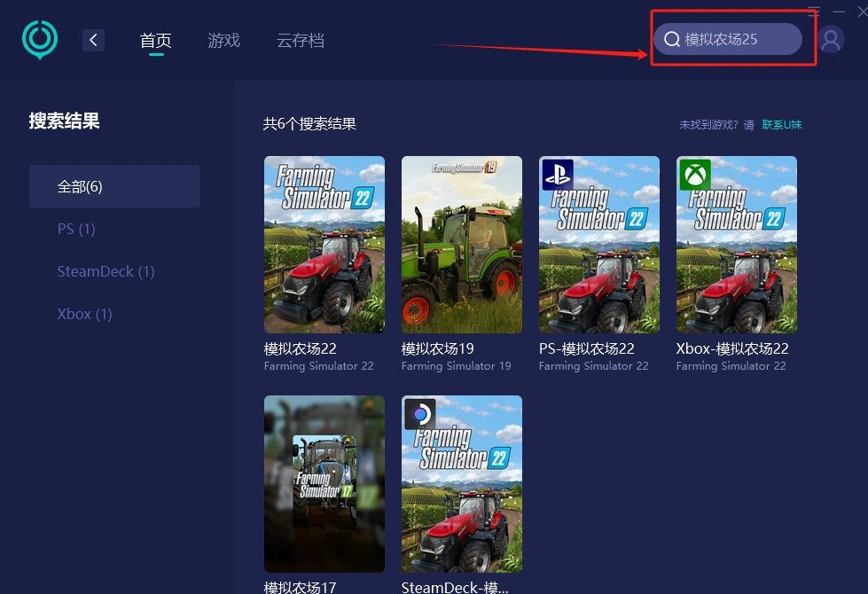Click the PS-模拟农场22 title text
868x594 pixels.
coord(586,348)
